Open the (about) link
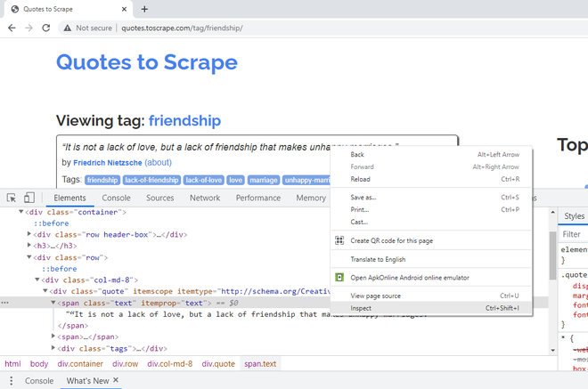 tap(159, 163)
